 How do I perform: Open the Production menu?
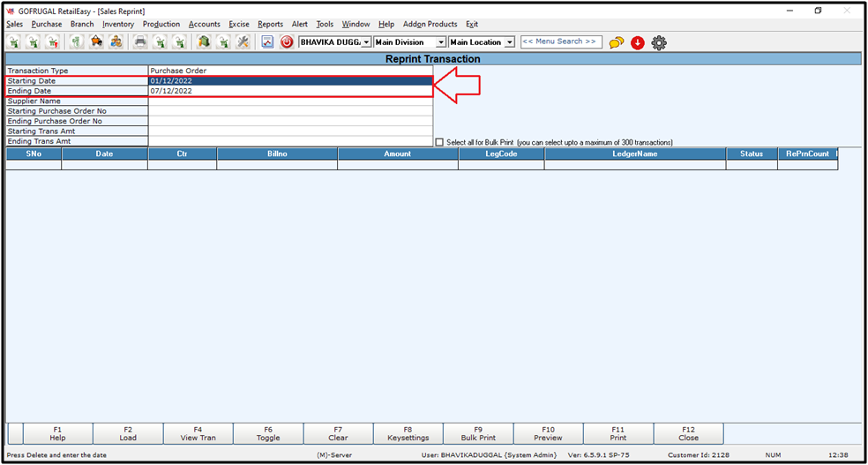(161, 25)
